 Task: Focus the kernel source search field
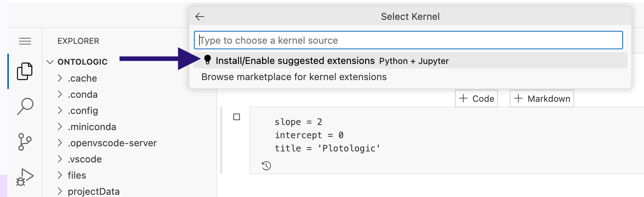(x=408, y=40)
